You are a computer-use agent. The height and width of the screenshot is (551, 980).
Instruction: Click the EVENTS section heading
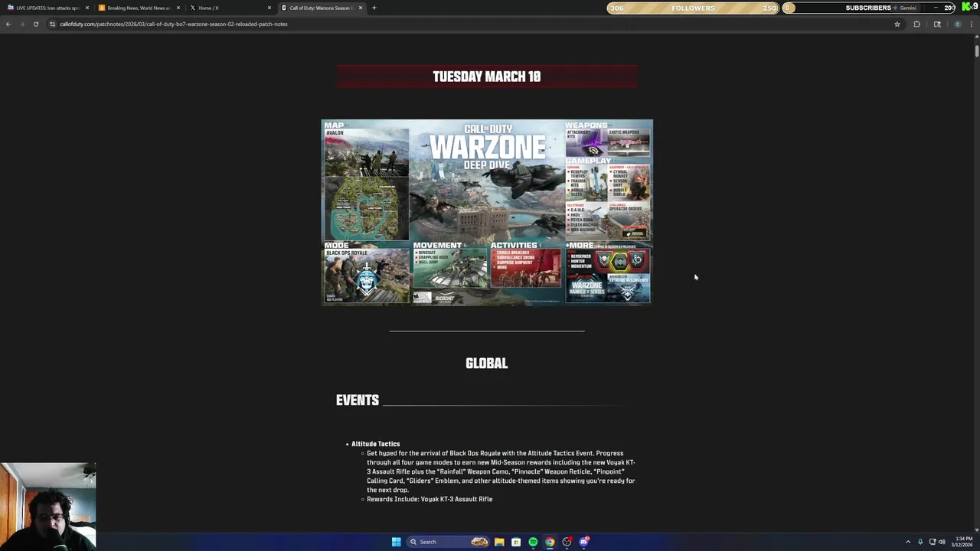(x=358, y=400)
